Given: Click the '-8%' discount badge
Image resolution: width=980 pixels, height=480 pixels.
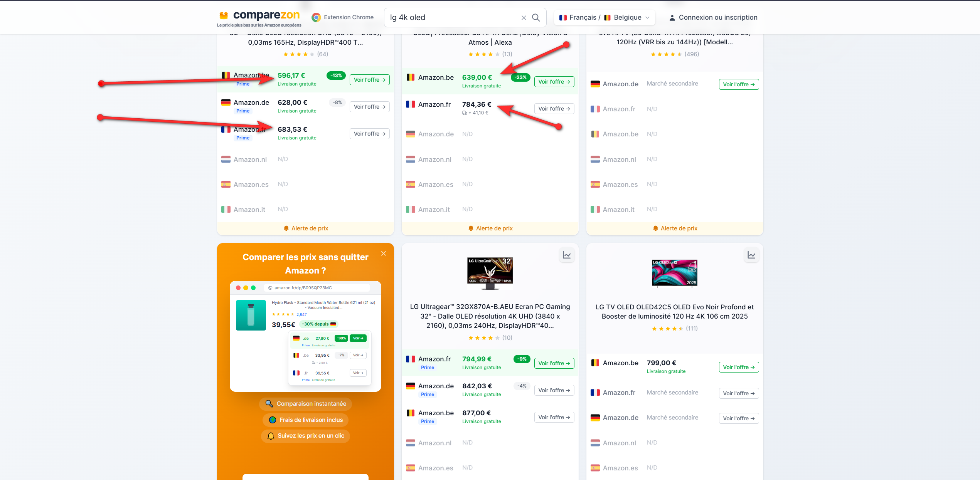Looking at the screenshot, I should (337, 102).
